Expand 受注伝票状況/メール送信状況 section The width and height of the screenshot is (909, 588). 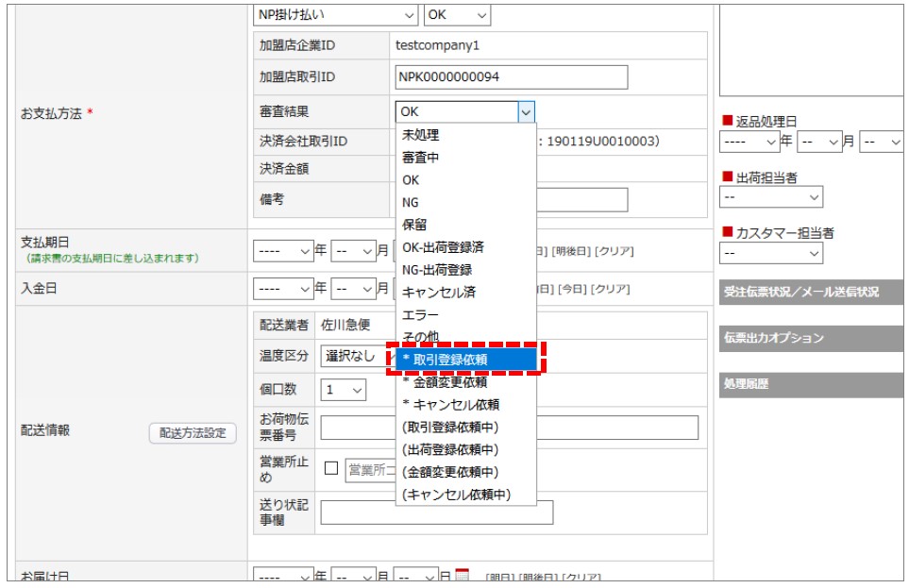(811, 292)
